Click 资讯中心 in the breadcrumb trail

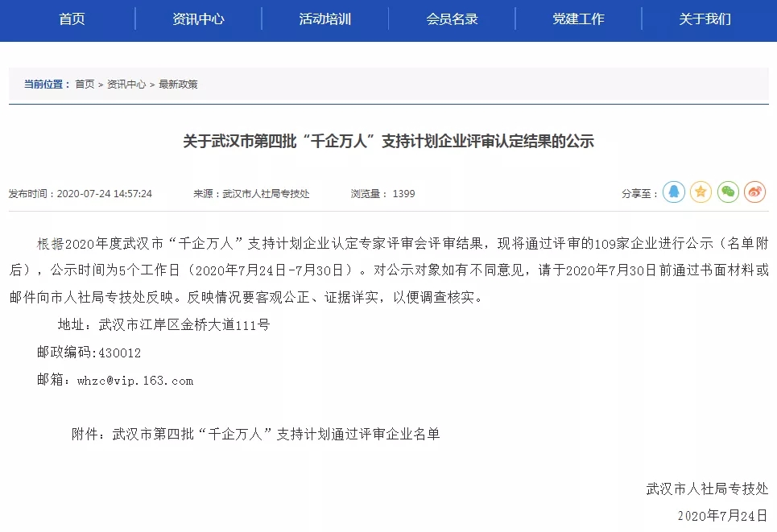(x=126, y=84)
